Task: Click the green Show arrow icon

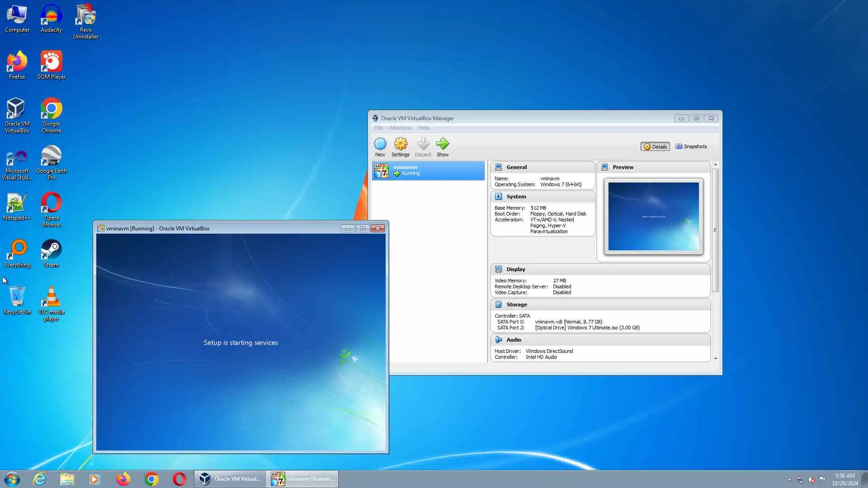Action: [x=442, y=145]
